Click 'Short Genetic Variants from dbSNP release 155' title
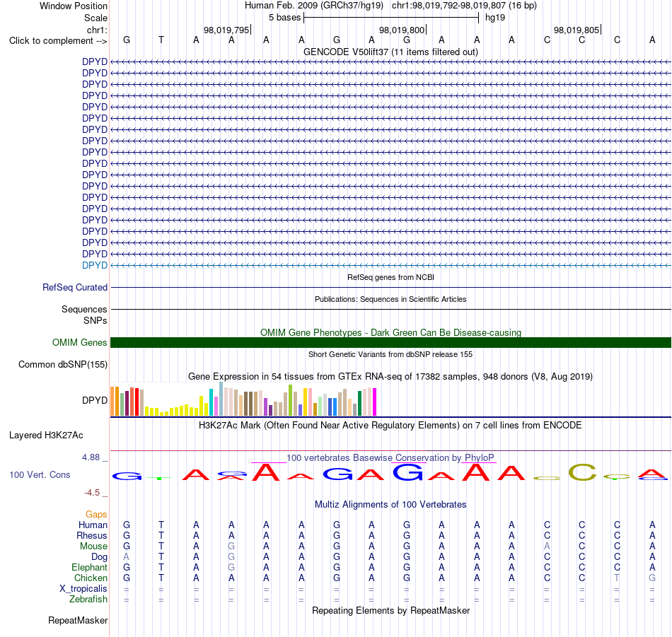672x637 pixels. [390, 354]
